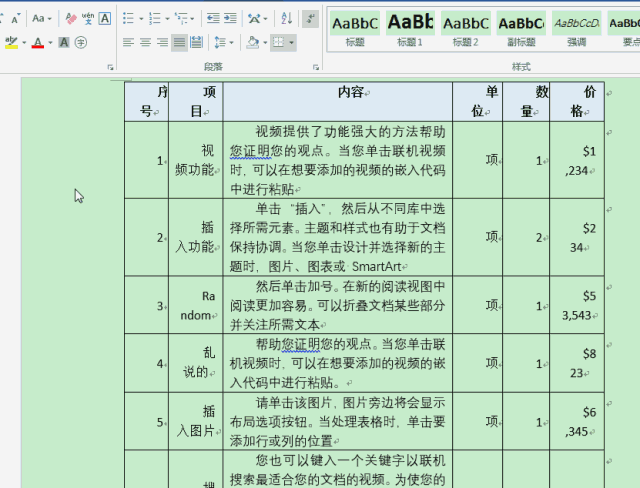Click the 单位 header cell
This screenshot has height=488, width=640.
[478, 102]
